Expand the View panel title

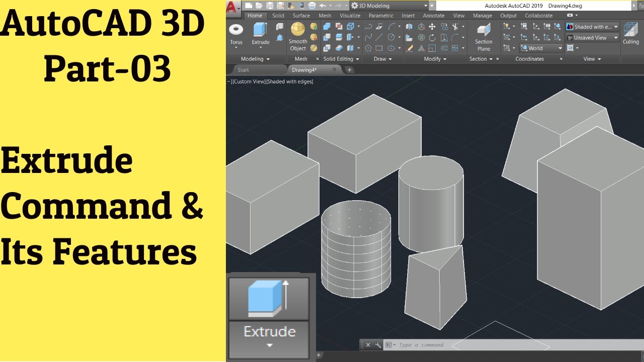(x=592, y=59)
